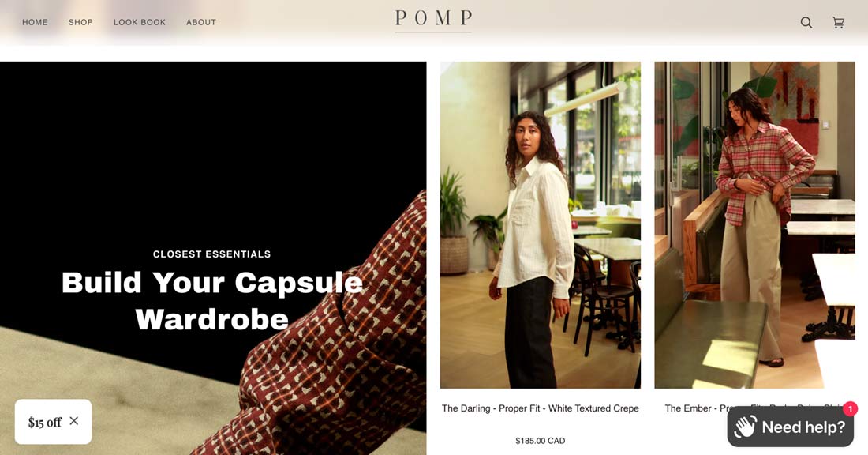868x455 pixels.
Task: Click the CLOSEST ESSENTIALS subtitle text
Action: click(212, 254)
